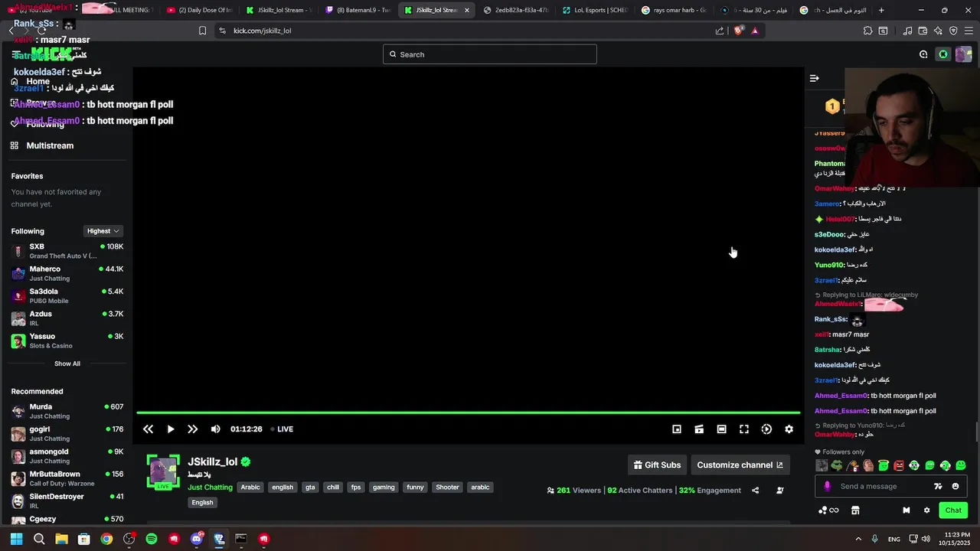This screenshot has width=980, height=551.
Task: Open MrButtaBrown recommended channel
Action: [x=67, y=478]
